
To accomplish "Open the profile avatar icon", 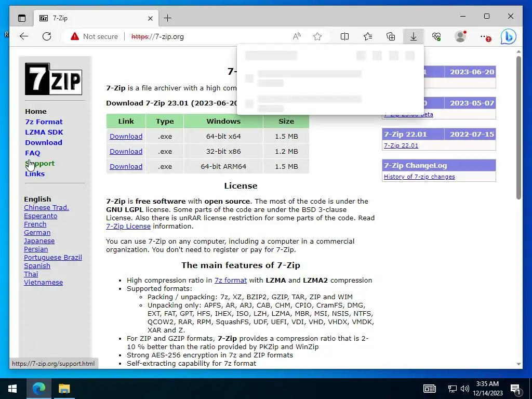I will (460, 36).
